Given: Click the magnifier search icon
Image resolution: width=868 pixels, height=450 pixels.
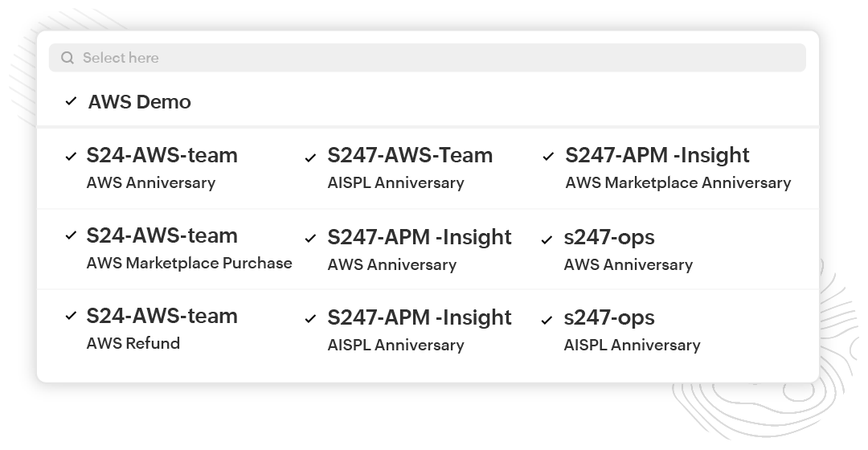Looking at the screenshot, I should click(68, 58).
